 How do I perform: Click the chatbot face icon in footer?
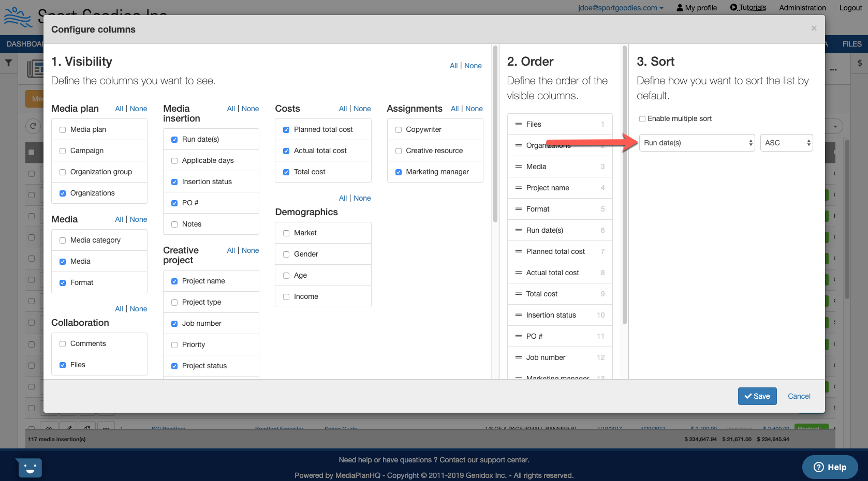30,468
